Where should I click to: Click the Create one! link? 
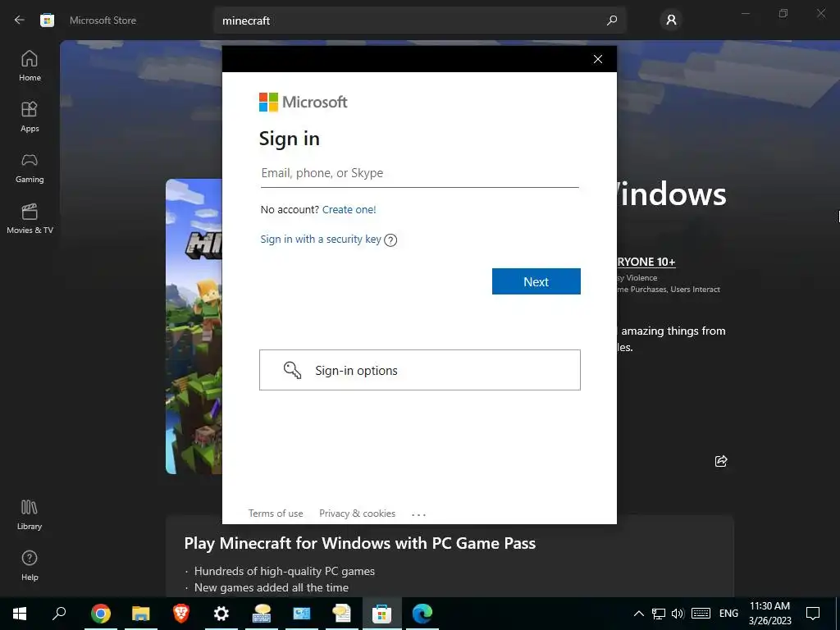(x=349, y=209)
